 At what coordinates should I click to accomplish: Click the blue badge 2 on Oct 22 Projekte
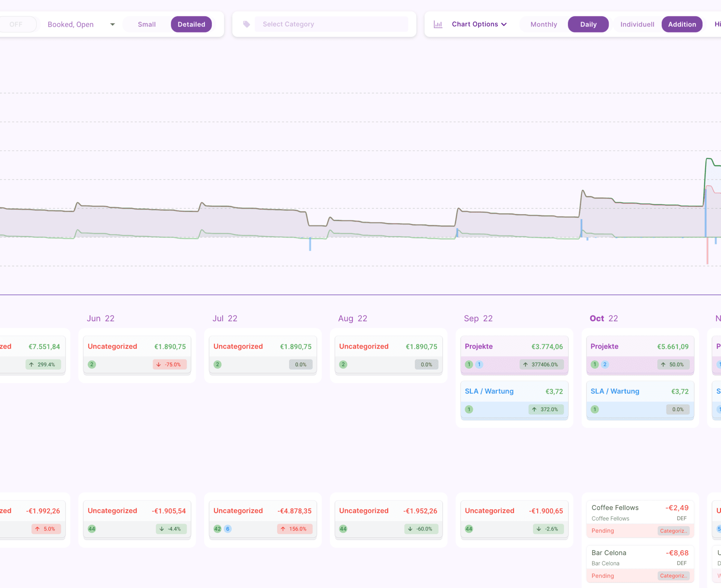pyautogui.click(x=605, y=365)
